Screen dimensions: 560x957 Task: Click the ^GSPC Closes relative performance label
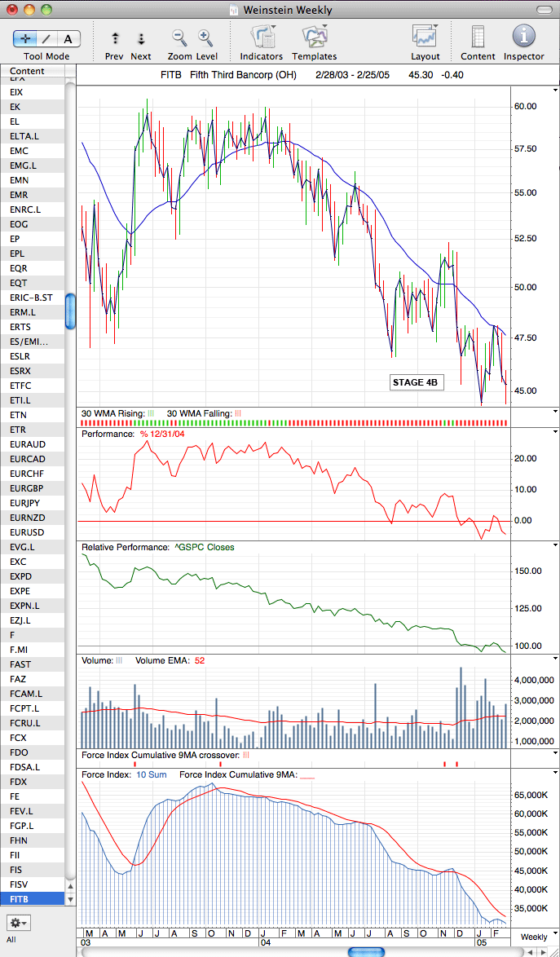203,548
